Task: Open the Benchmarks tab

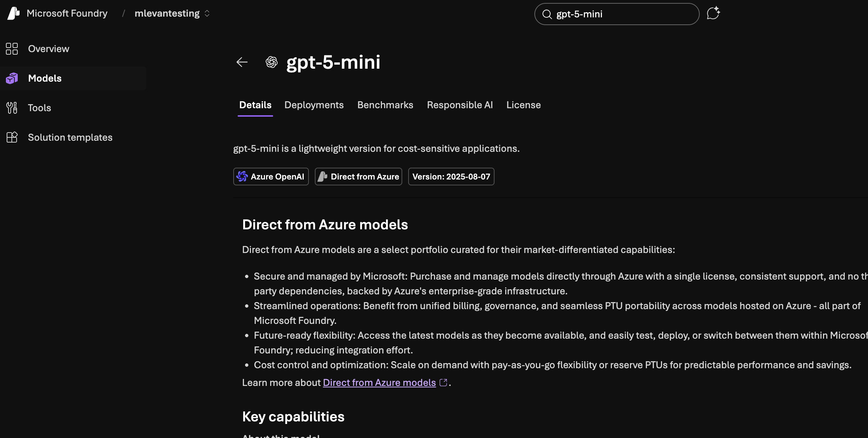Action: (385, 105)
